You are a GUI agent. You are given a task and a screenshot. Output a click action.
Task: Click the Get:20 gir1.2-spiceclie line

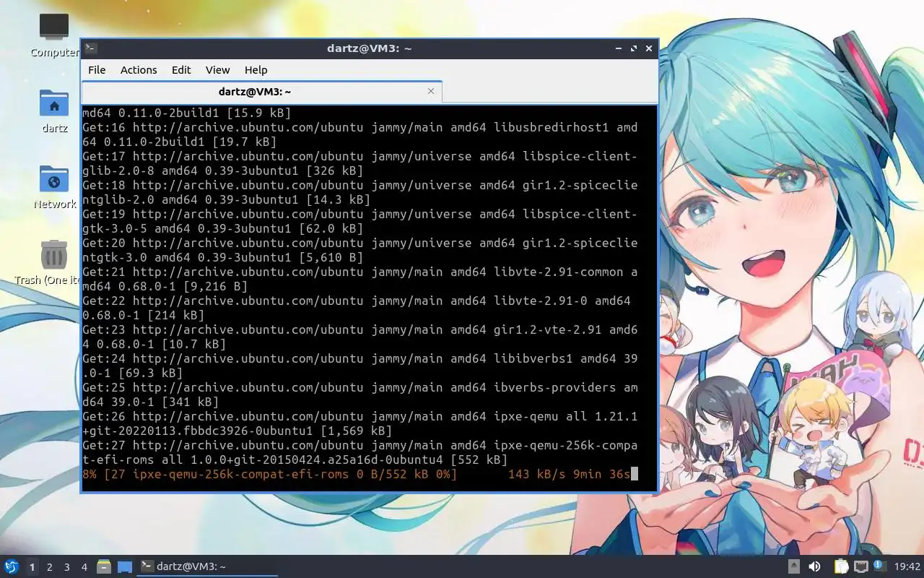coord(360,250)
